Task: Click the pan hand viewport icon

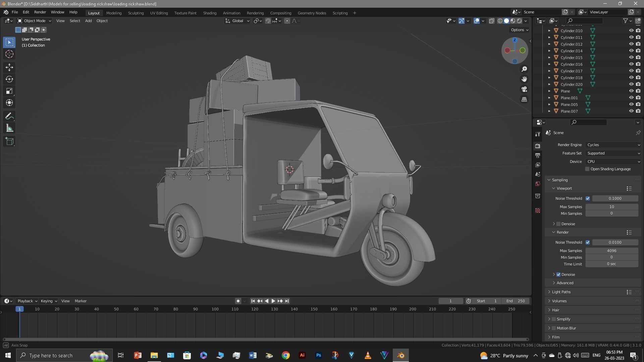Action: tap(524, 79)
